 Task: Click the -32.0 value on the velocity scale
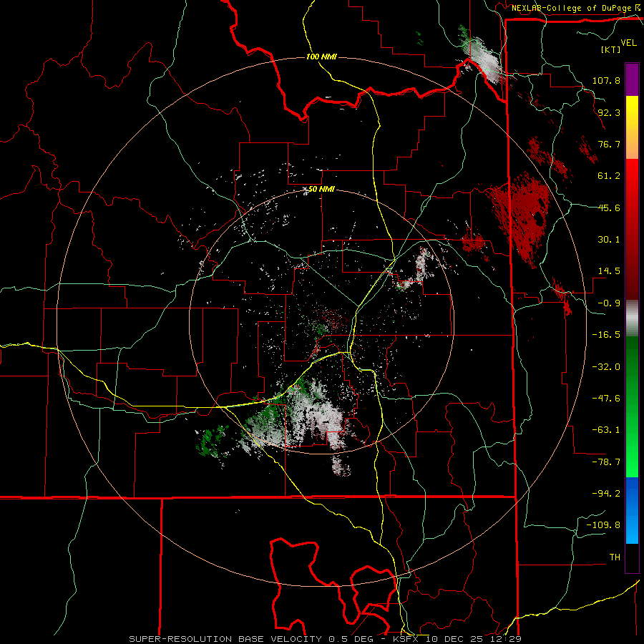pos(606,367)
